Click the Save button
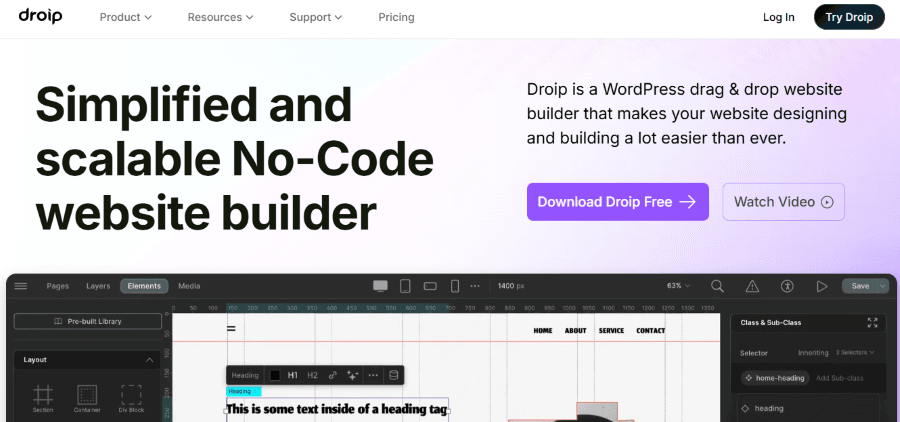Screen dimensions: 900x422 tap(860, 286)
